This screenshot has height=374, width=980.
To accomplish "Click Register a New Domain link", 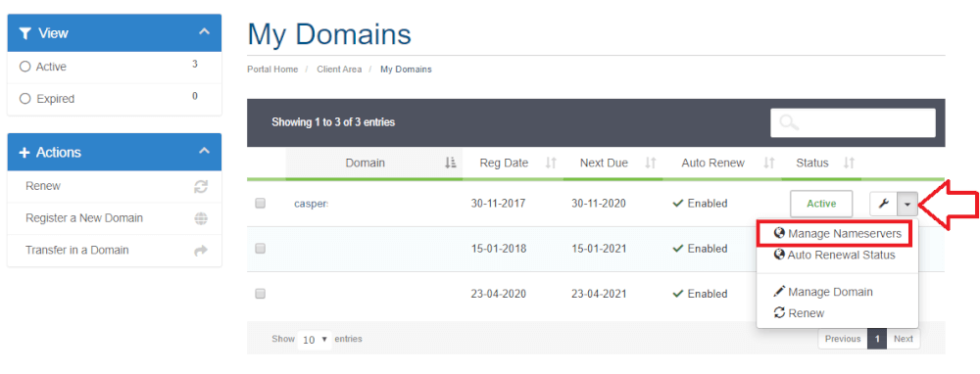I will tap(84, 218).
